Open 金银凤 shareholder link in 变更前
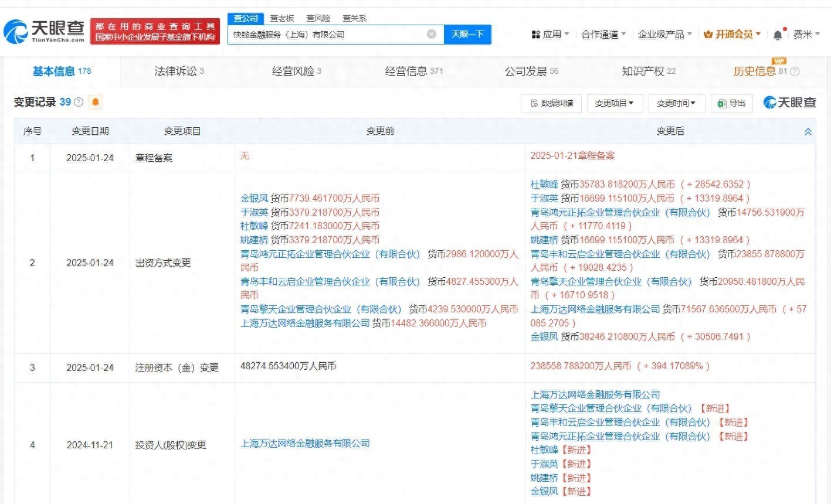Screen dimensions: 831x504 point(254,198)
